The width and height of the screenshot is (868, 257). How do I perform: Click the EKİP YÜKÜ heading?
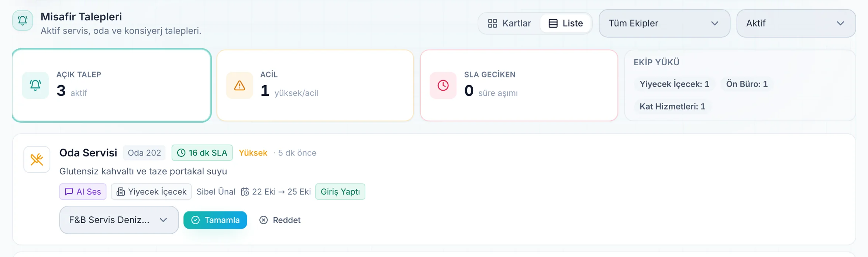tap(656, 62)
